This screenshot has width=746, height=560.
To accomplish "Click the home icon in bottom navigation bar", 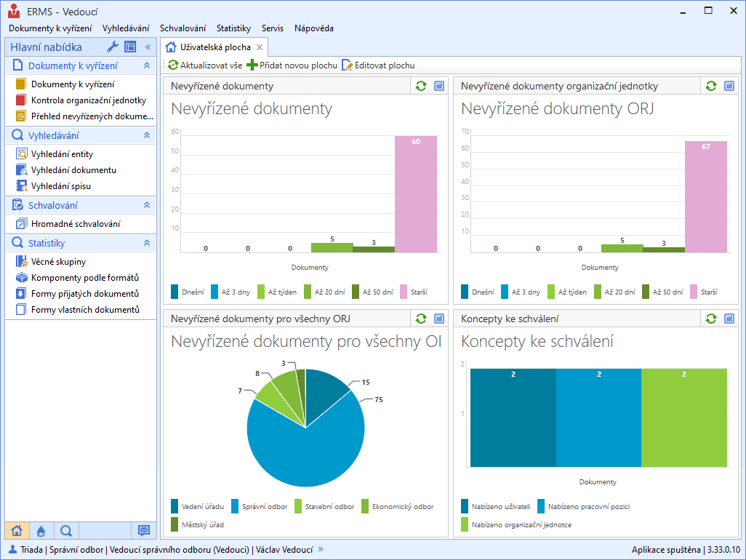I will tap(17, 531).
